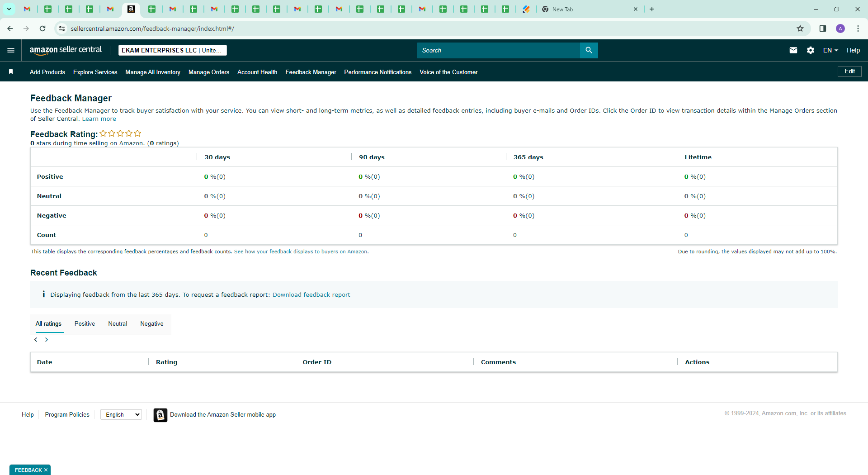Viewport: 868px width, 475px height.
Task: Click the Rating column header
Action: [166, 362]
